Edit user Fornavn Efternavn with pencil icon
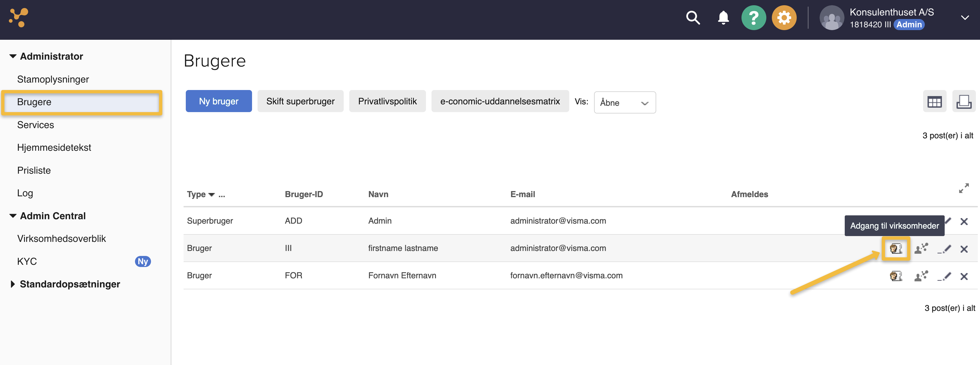Viewport: 980px width, 365px height. (x=944, y=276)
